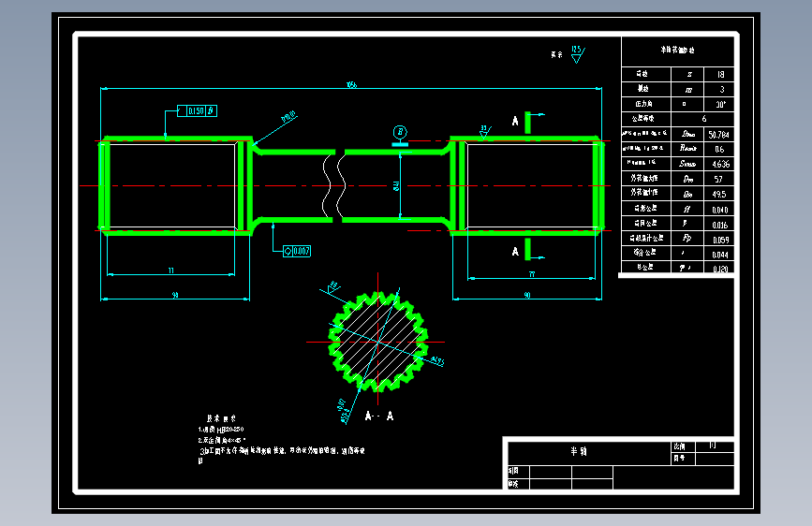The width and height of the screenshot is (812, 526).
Task: Click the accuracy grade '6' cell
Action: click(x=702, y=119)
